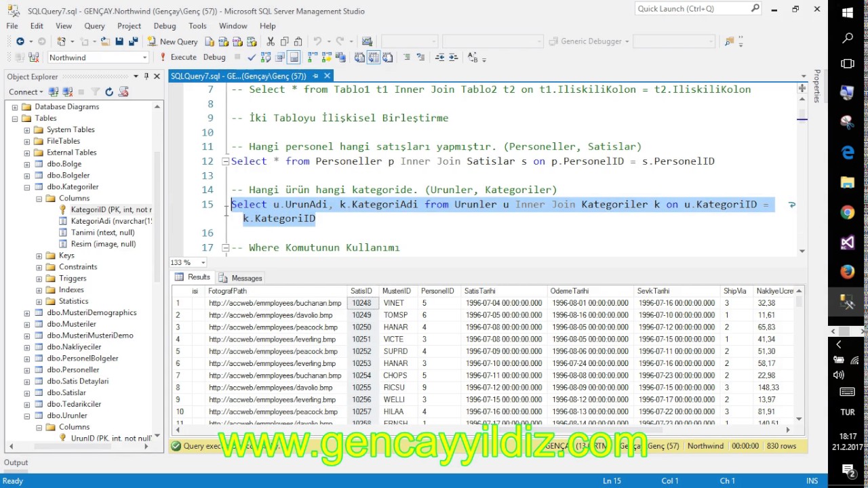This screenshot has height=488, width=868.
Task: Close the SQLQuery7.sql tab
Action: tap(327, 76)
